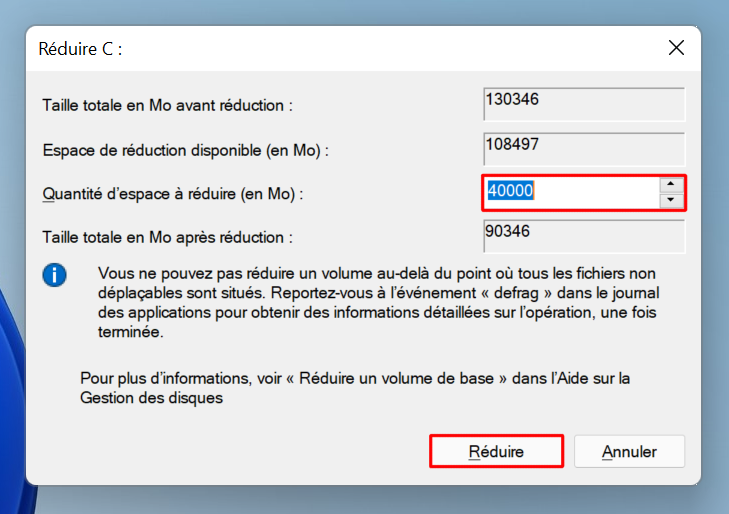Click the blue information icon
Screen dimensions: 729x514
pyautogui.click(x=54, y=275)
